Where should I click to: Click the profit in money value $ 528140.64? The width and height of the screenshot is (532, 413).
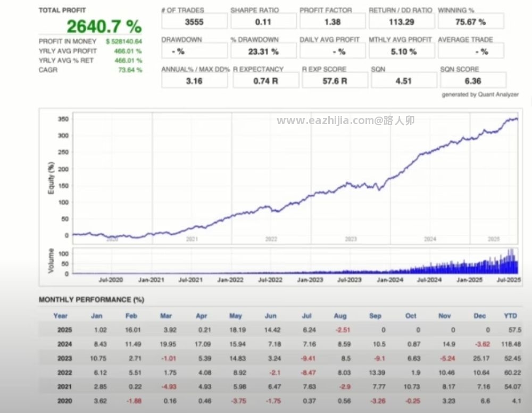[x=124, y=42]
